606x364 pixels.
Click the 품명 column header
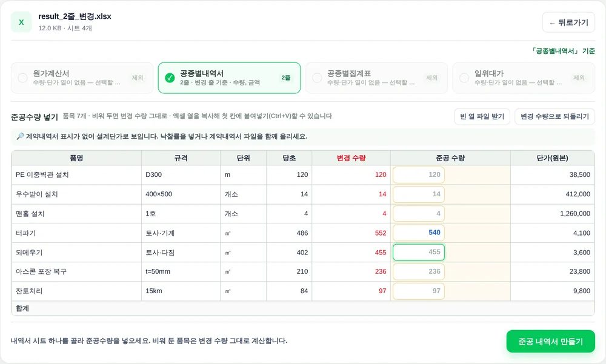[x=76, y=157]
